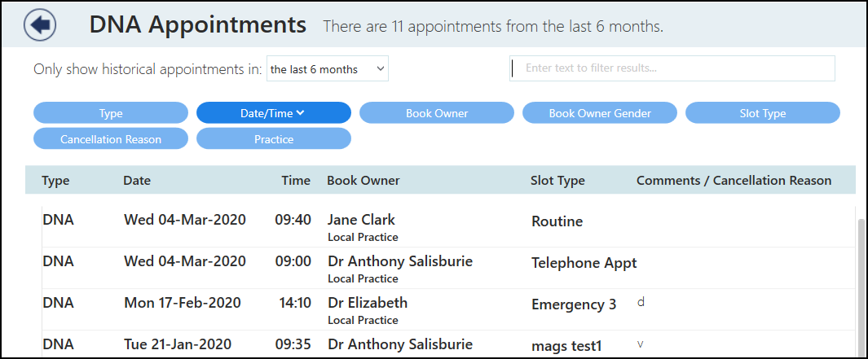Sort by Book Owner Gender
Image resolution: width=868 pixels, height=359 pixels.
click(x=600, y=113)
